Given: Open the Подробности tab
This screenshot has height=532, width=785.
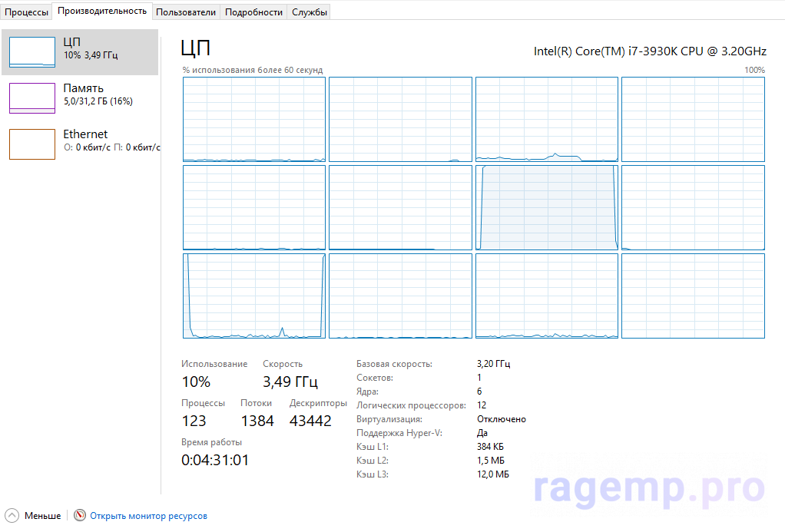Looking at the screenshot, I should (253, 12).
